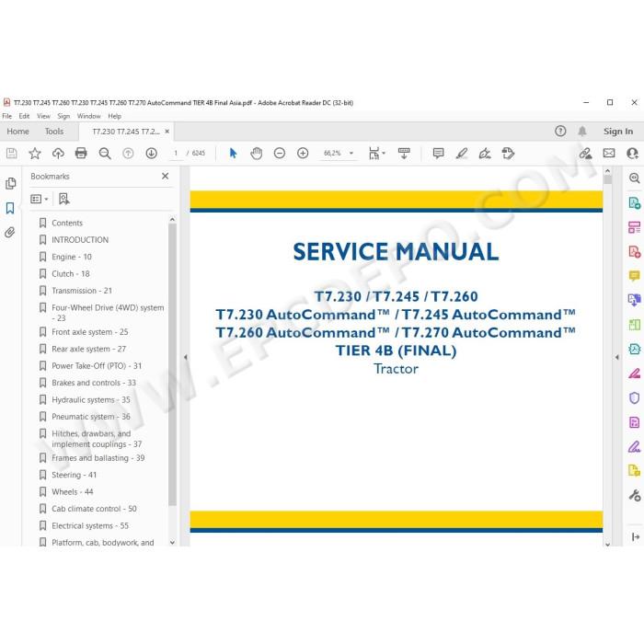Open bookmark options dropdown

click(x=40, y=199)
